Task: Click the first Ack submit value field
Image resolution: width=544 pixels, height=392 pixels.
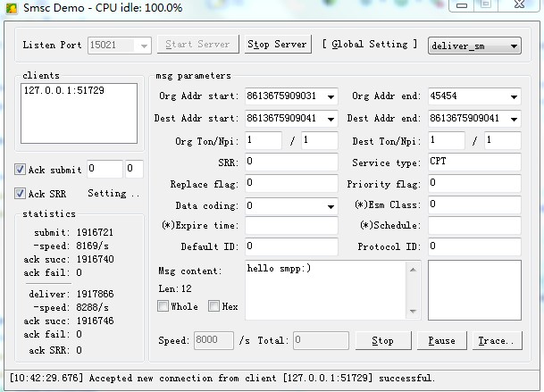Action: click(x=105, y=169)
